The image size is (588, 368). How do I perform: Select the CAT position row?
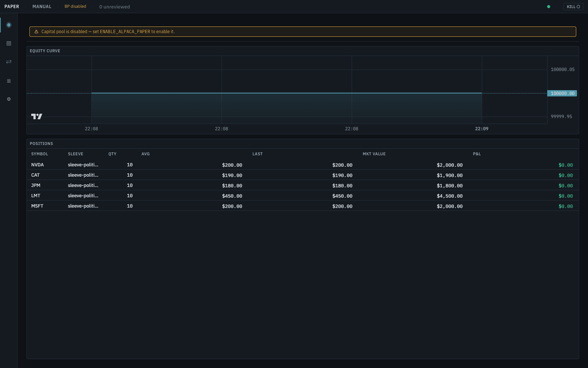pyautogui.click(x=303, y=175)
